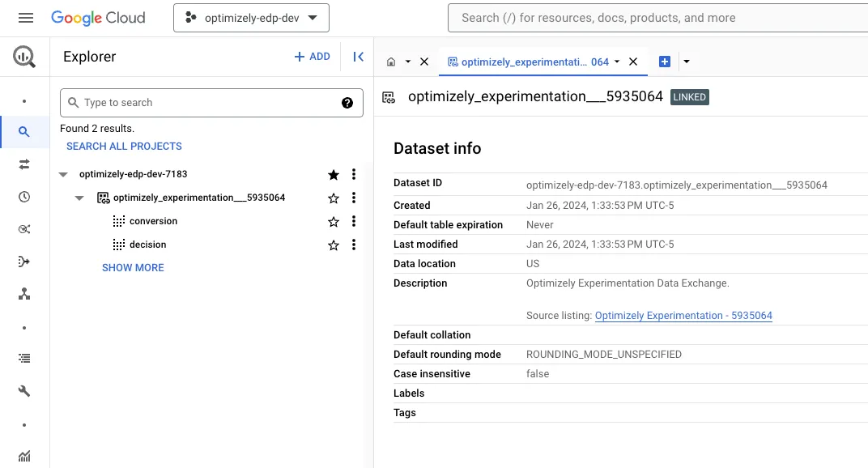Open actions menu for decision table
This screenshot has height=468, width=868.
tap(354, 245)
